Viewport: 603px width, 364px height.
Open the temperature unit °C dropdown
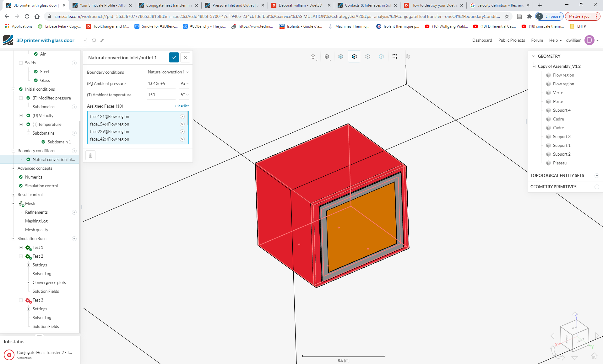coord(184,95)
